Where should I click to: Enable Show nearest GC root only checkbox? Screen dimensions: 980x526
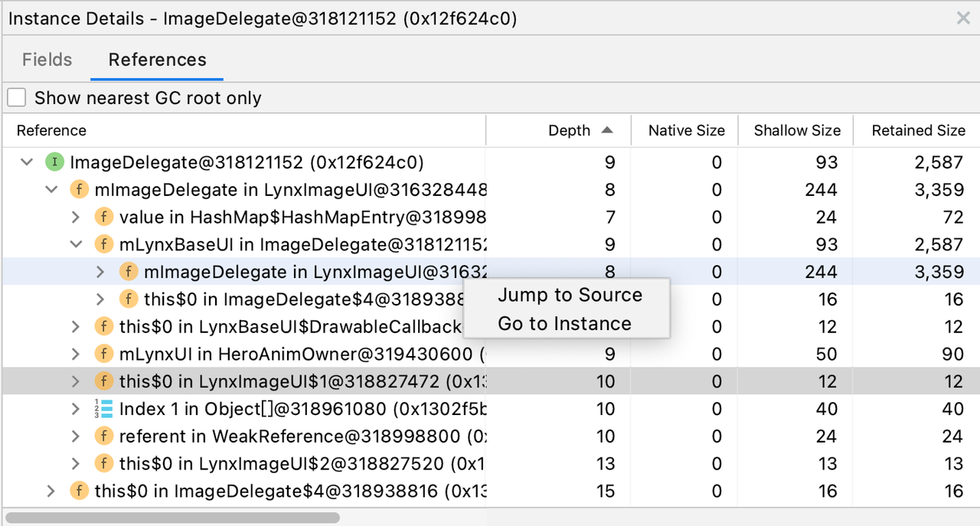(x=17, y=98)
